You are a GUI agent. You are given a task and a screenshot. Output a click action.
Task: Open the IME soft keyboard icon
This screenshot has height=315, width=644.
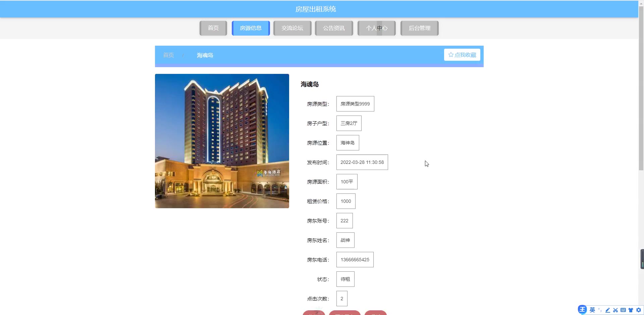(x=623, y=310)
